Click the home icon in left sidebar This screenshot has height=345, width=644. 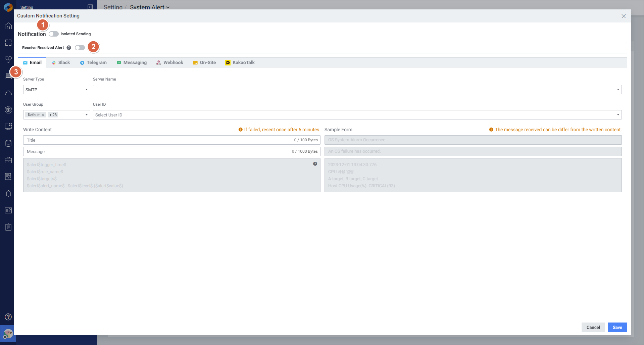click(8, 26)
